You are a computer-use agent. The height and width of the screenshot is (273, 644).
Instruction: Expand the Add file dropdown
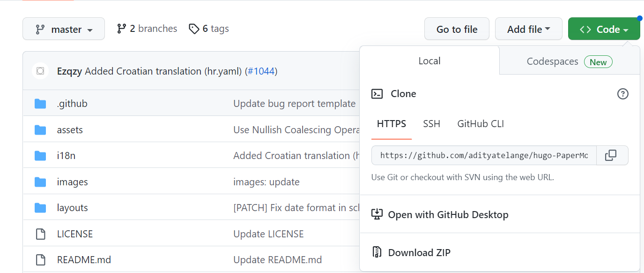click(x=529, y=29)
